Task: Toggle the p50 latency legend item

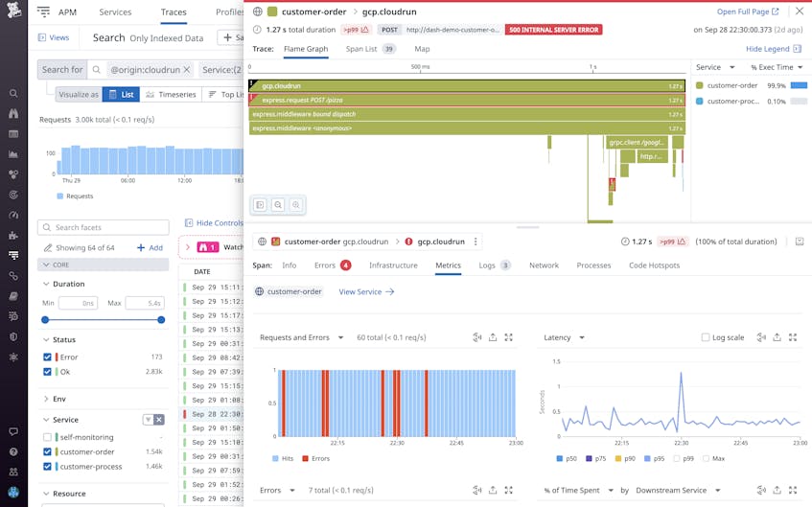Action: 567,458
